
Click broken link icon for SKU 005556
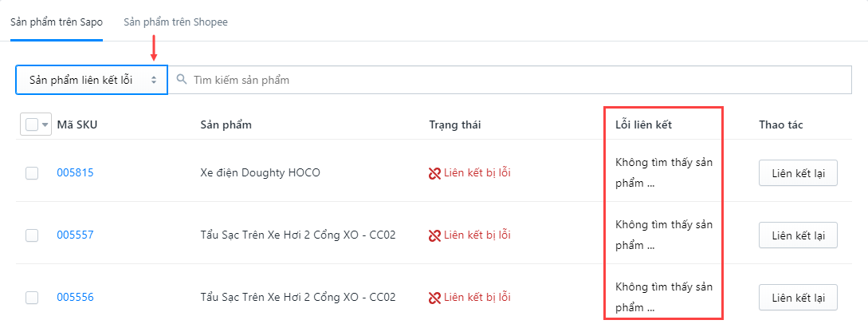(x=434, y=298)
